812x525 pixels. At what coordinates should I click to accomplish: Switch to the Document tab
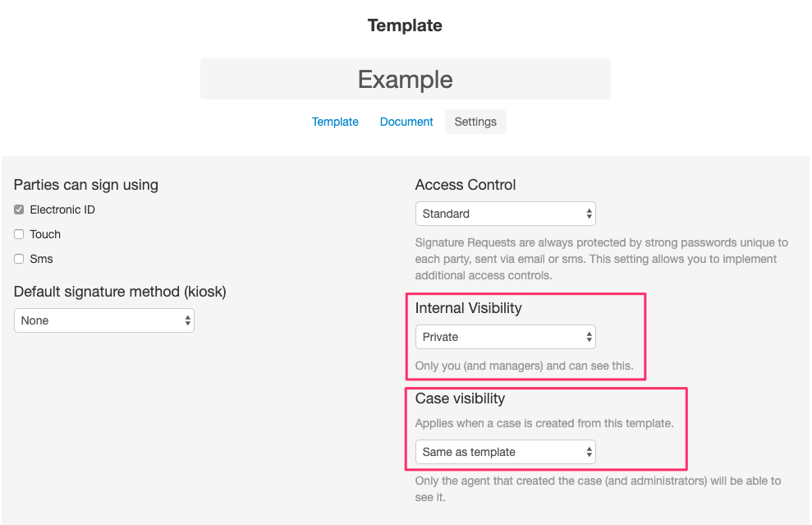tap(406, 122)
